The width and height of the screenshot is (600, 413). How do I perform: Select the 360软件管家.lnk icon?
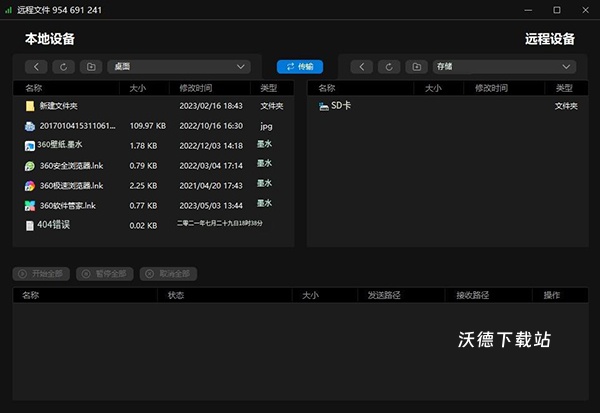(30, 206)
